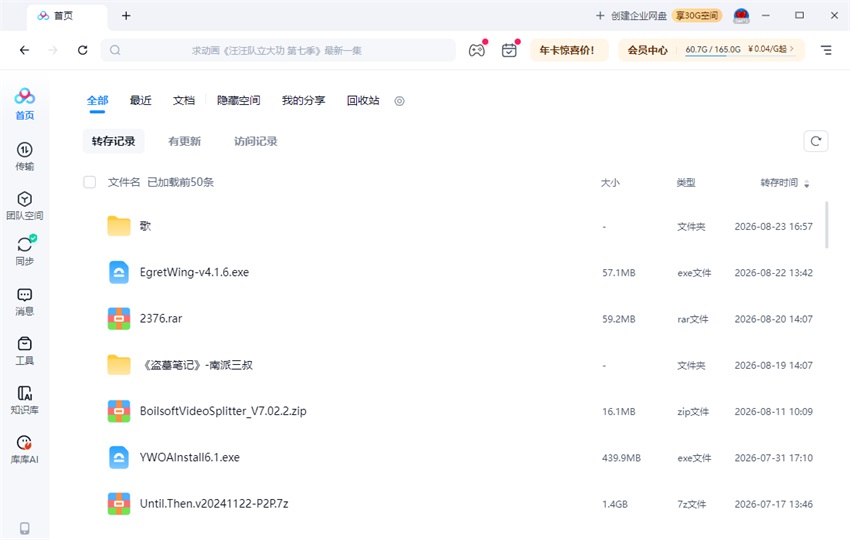Switch to the 文档 tab
The image size is (850, 540).
pyautogui.click(x=184, y=100)
